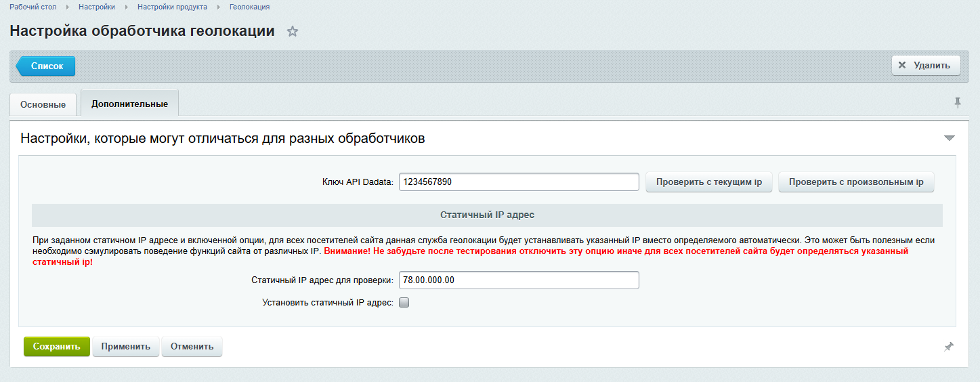Click the green Сохранить button
Screen dimensions: 980x382
(57, 347)
